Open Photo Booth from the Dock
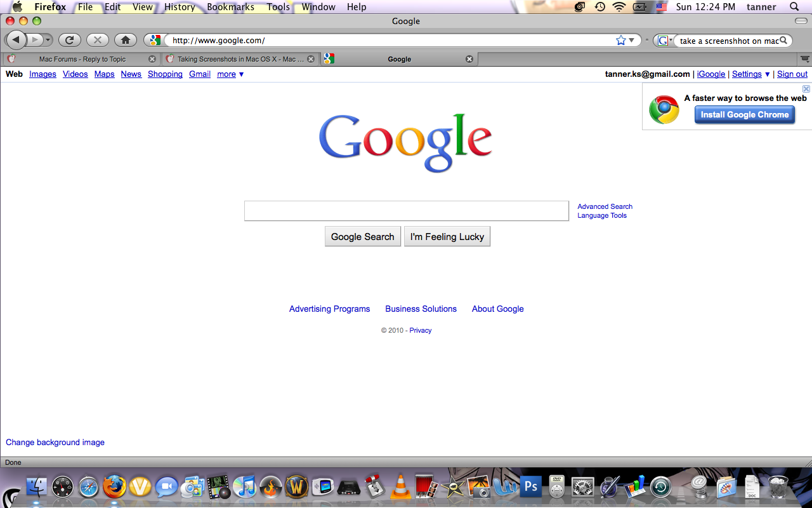This screenshot has width=812, height=508. pyautogui.click(x=426, y=488)
